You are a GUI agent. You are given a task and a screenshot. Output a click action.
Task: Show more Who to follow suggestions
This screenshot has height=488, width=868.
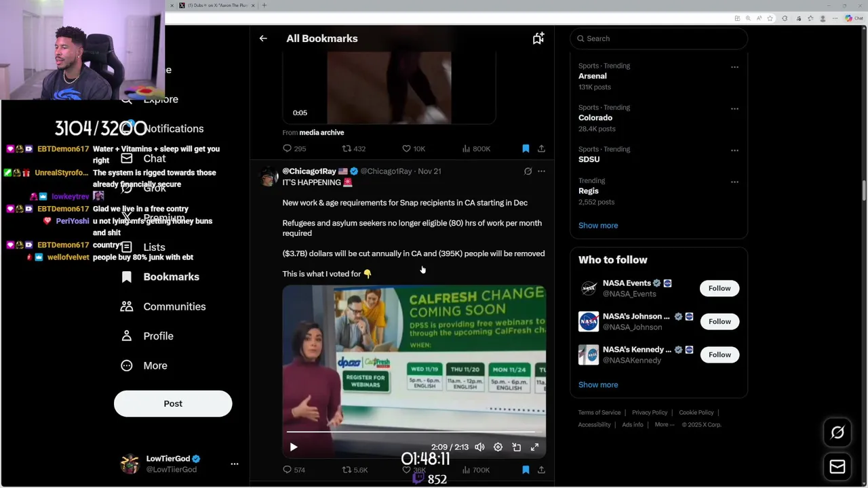pyautogui.click(x=598, y=385)
